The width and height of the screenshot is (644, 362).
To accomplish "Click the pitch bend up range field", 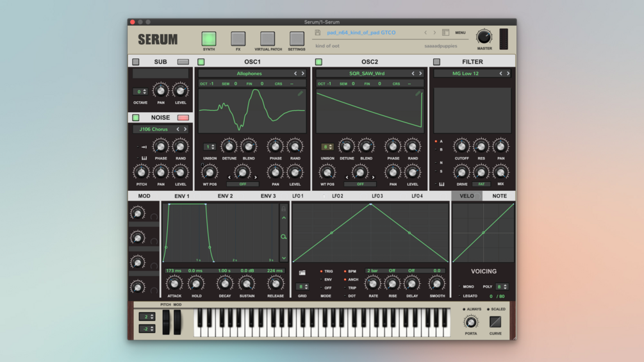I will pyautogui.click(x=147, y=317).
